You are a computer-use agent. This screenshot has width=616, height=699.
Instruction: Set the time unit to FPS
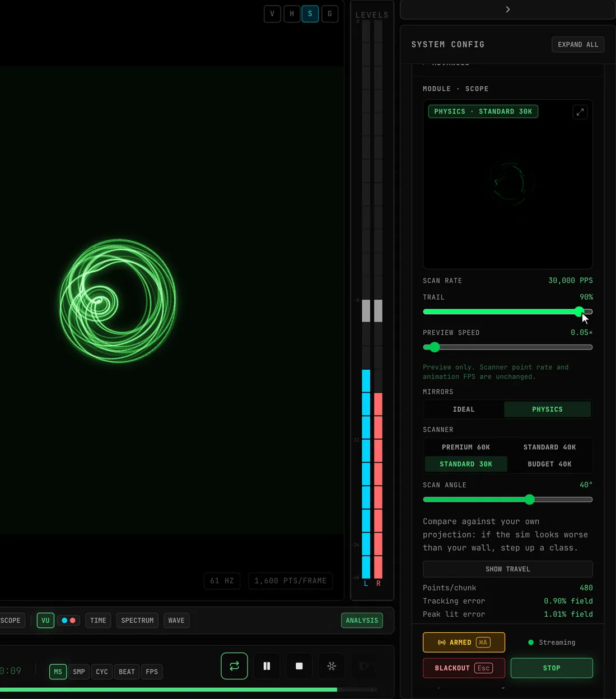click(x=152, y=672)
